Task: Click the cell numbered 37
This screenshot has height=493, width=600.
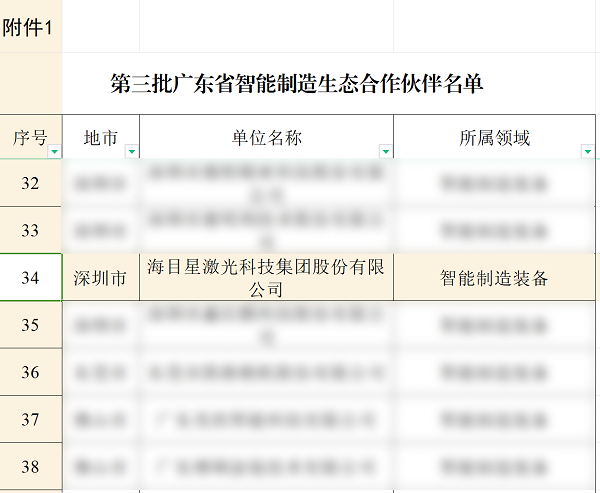Action: (x=31, y=420)
